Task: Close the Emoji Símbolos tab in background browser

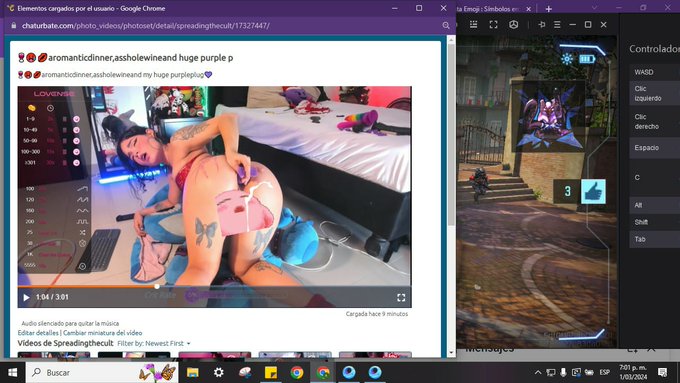Action: pos(528,9)
